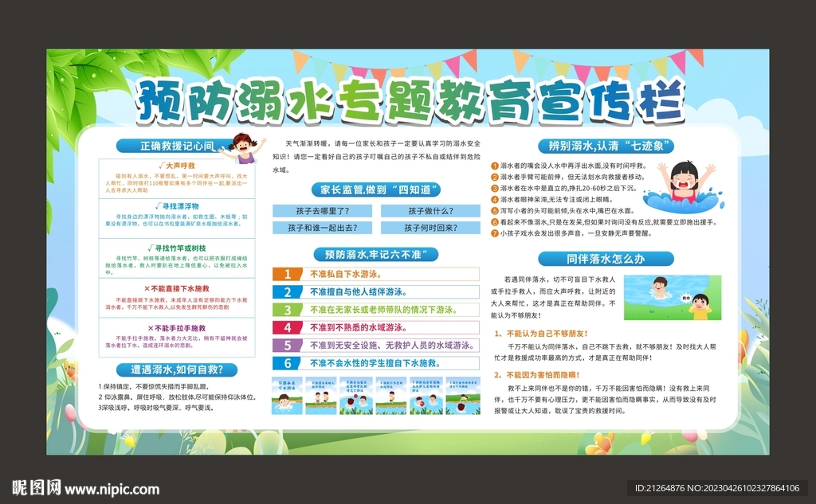This screenshot has width=816, height=504.
Task: Select the blue number 6 badge of 六不准
Action: pyautogui.click(x=287, y=363)
